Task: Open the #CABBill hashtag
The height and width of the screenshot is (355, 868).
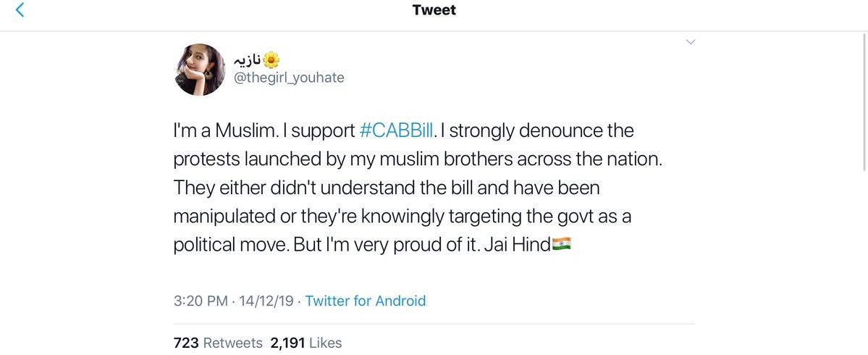Action: pos(398,132)
